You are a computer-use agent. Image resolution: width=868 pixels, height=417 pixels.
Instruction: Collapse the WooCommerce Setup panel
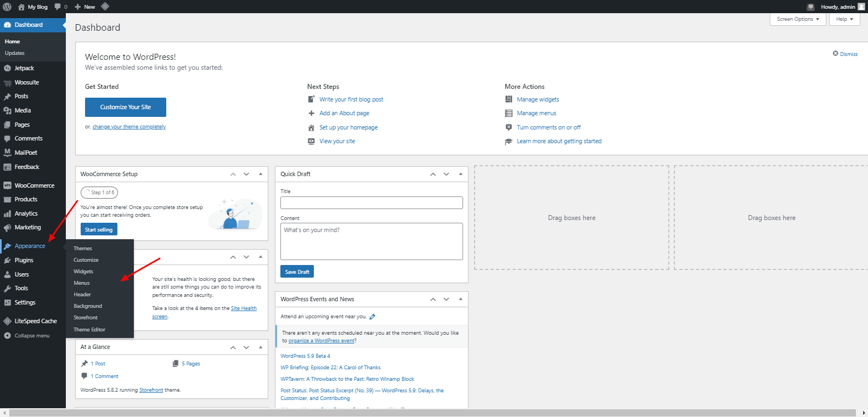(261, 174)
